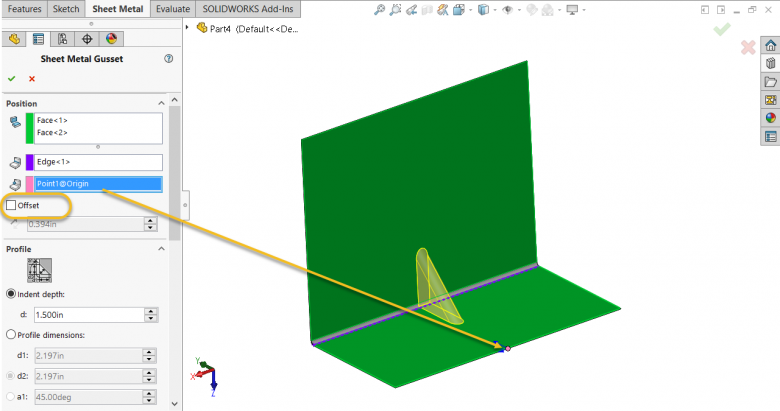Open the Apply Scene dropdown arrow
The width and height of the screenshot is (780, 411).
(560, 10)
